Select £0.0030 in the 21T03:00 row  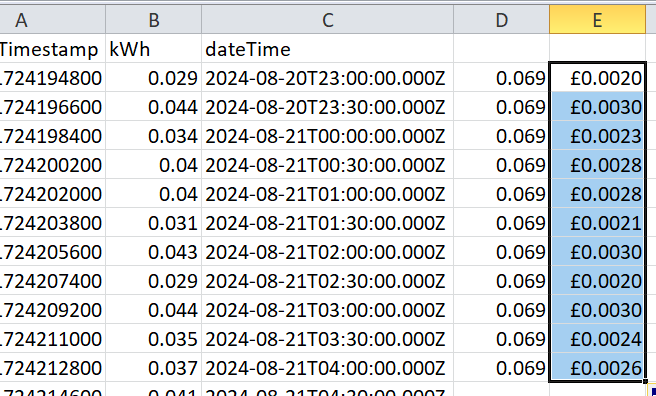597,310
